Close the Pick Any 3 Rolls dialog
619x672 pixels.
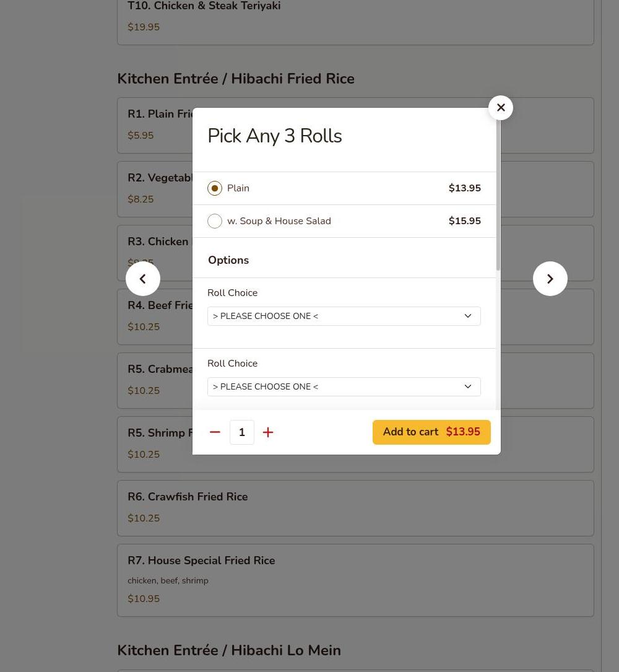click(501, 108)
